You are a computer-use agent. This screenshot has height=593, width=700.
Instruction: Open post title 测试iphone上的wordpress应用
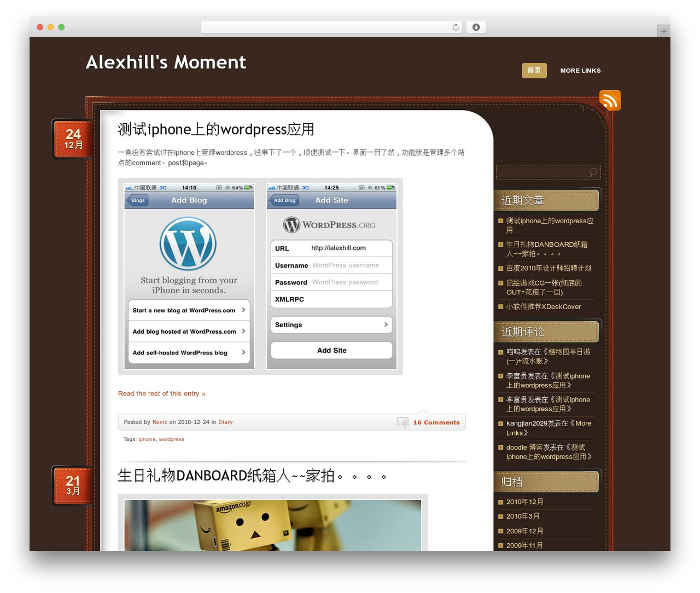pyautogui.click(x=216, y=130)
